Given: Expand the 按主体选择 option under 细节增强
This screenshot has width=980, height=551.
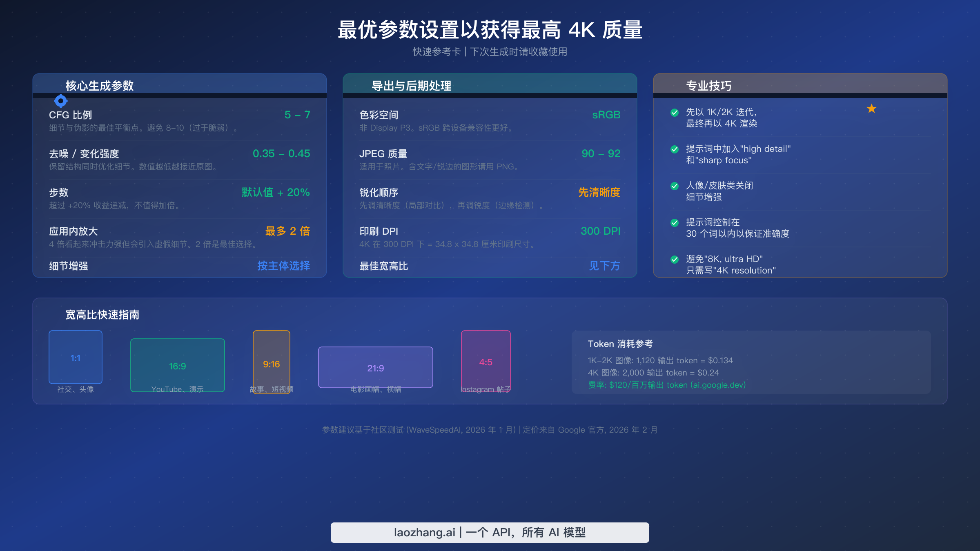Looking at the screenshot, I should tap(283, 266).
